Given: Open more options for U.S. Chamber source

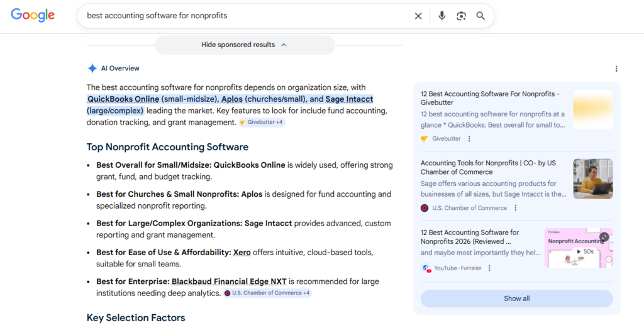Looking at the screenshot, I should click(x=516, y=208).
